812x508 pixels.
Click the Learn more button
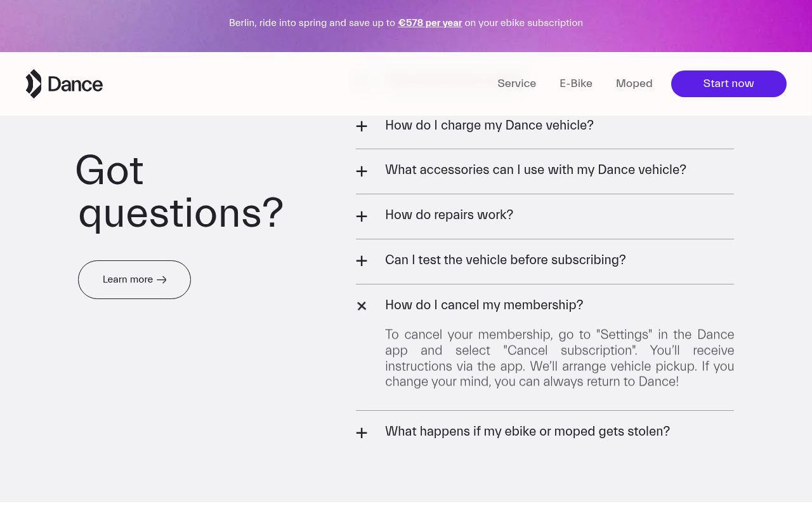pos(134,279)
